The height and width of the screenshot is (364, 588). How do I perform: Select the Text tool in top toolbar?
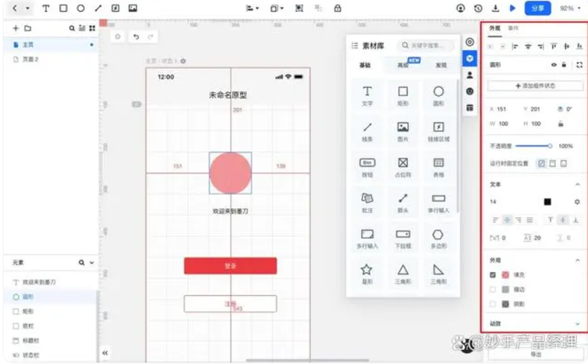coord(46,8)
